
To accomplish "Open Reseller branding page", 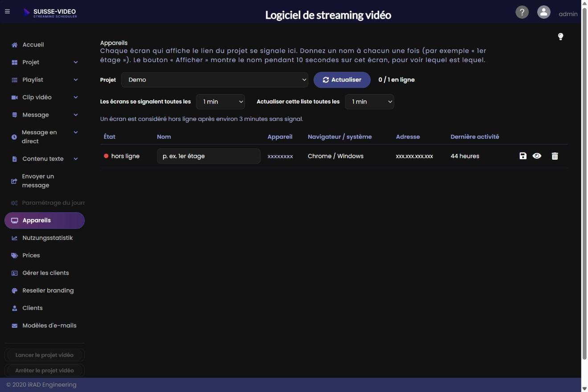I will 45,291.
